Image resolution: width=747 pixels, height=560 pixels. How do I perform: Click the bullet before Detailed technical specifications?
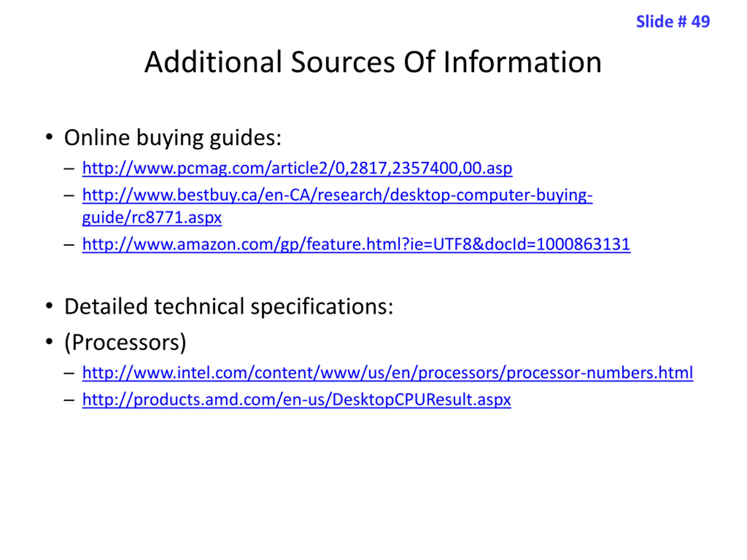pos(49,306)
